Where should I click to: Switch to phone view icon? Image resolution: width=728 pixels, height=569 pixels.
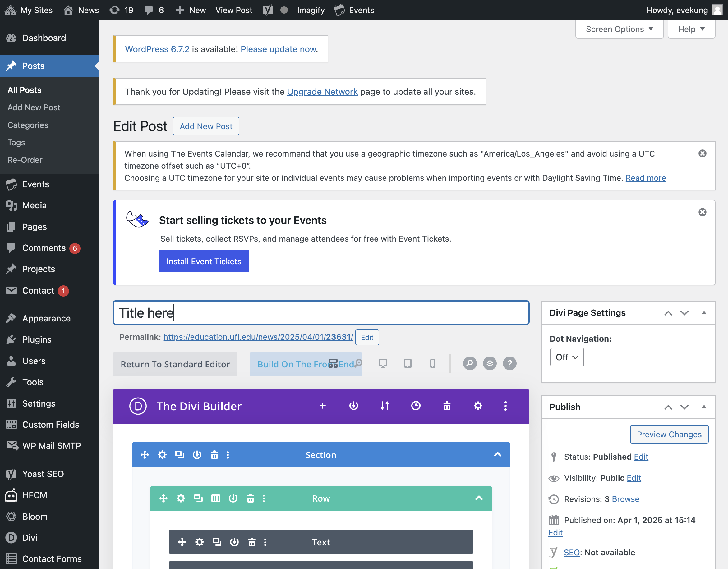tap(433, 363)
